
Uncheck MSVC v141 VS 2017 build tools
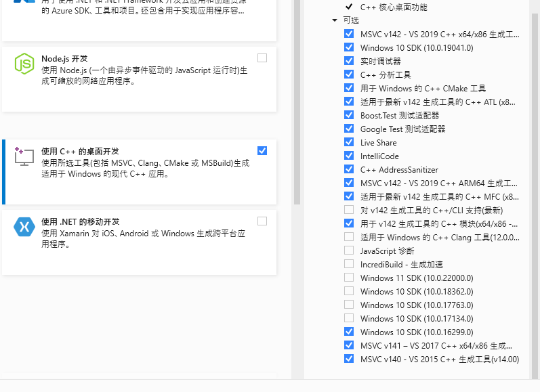point(349,345)
